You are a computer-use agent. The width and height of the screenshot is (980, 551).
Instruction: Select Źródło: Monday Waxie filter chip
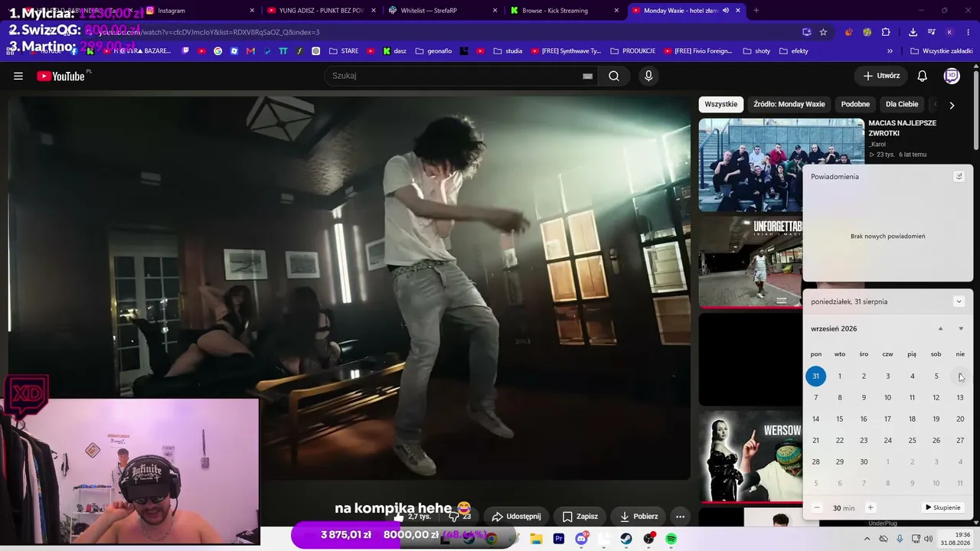pyautogui.click(x=789, y=104)
